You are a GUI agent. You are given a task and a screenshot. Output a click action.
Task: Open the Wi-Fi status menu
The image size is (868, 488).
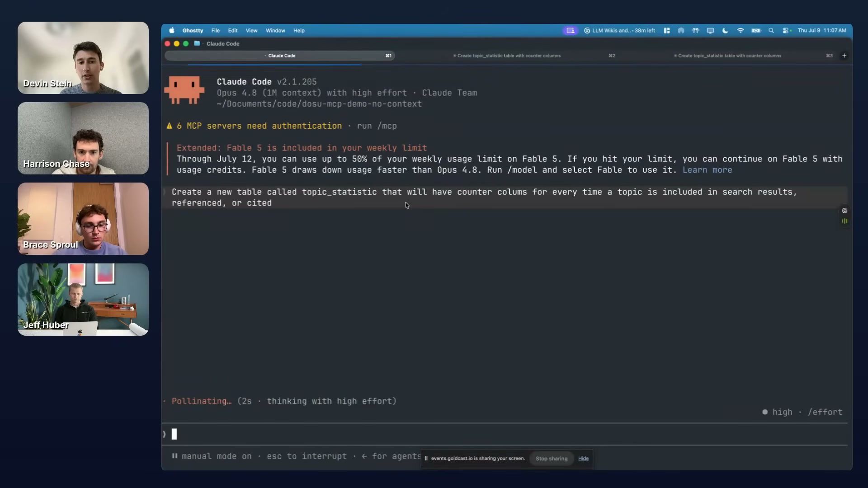(740, 31)
